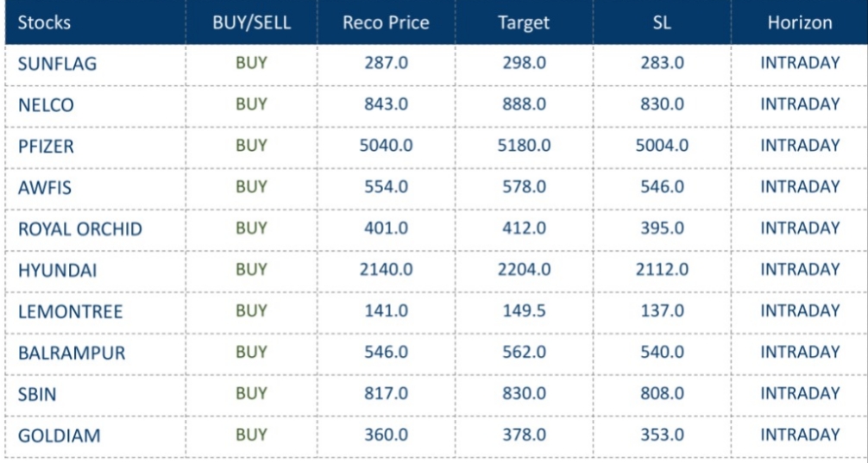Click the Reco Price column header
This screenshot has height=463, width=868.
click(386, 22)
